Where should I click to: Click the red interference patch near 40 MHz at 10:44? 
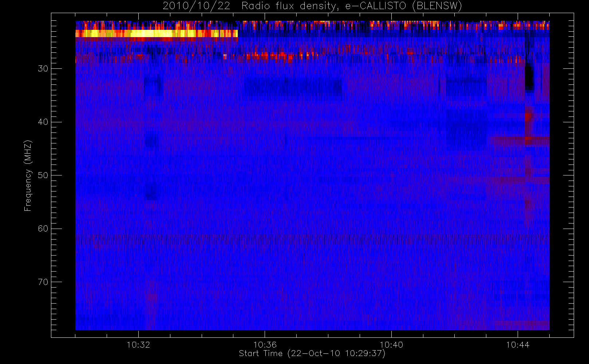[x=528, y=117]
